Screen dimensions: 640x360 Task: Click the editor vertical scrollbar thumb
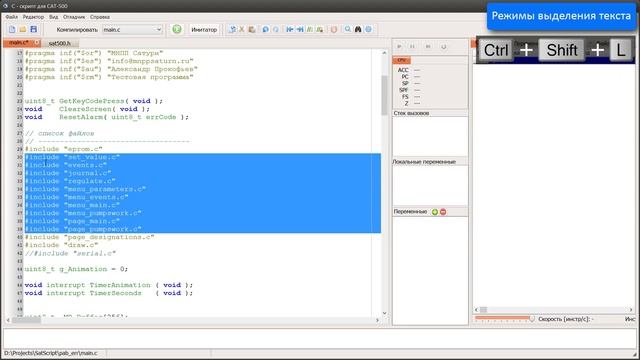coord(384,95)
